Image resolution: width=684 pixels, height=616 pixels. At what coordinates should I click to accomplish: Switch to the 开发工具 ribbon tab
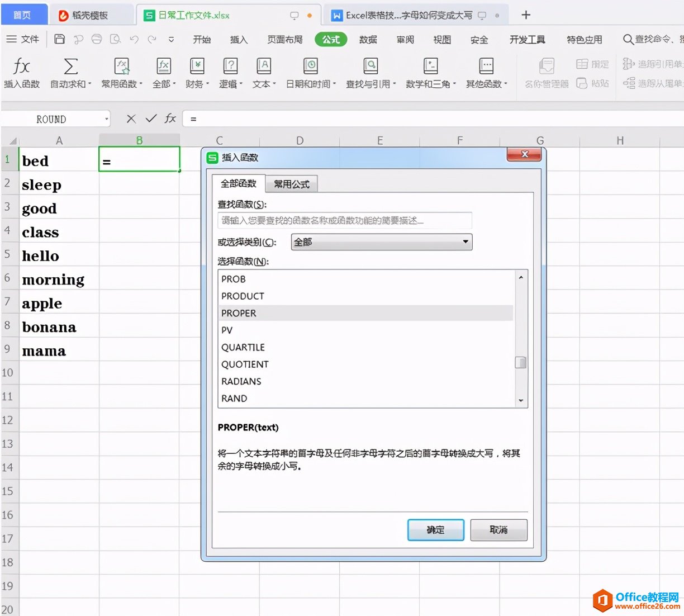point(527,40)
